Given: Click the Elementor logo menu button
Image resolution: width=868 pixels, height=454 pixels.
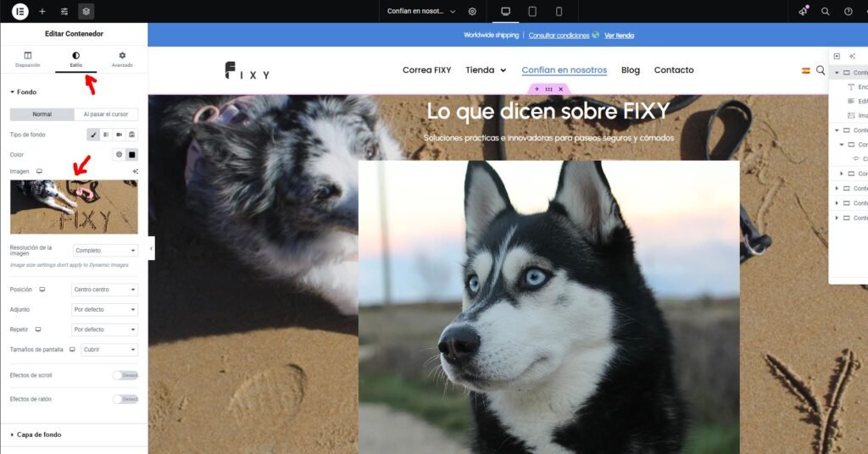Looking at the screenshot, I should point(20,11).
